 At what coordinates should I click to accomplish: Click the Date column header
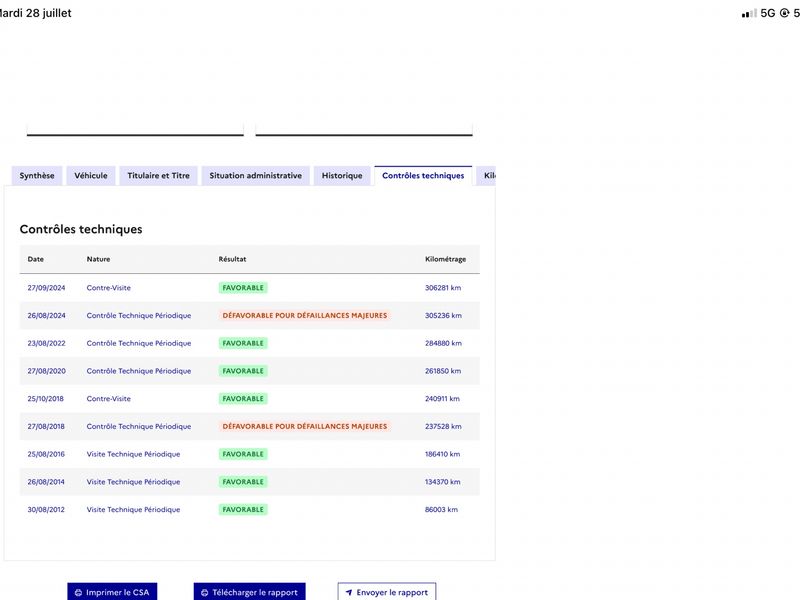[x=36, y=259]
